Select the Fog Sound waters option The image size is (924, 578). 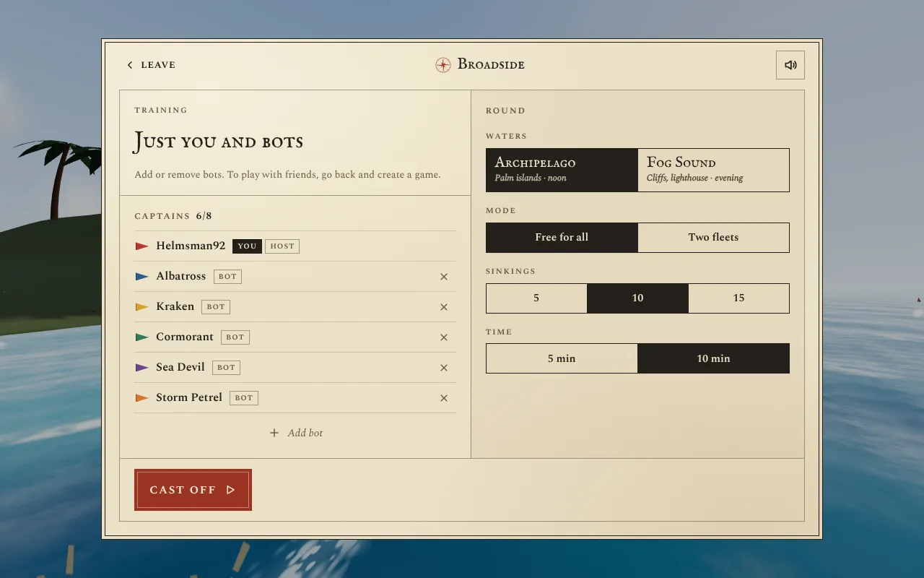click(x=713, y=170)
